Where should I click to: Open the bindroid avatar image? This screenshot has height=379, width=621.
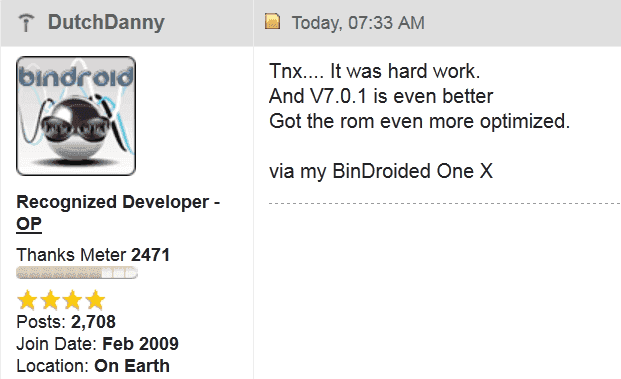click(76, 116)
